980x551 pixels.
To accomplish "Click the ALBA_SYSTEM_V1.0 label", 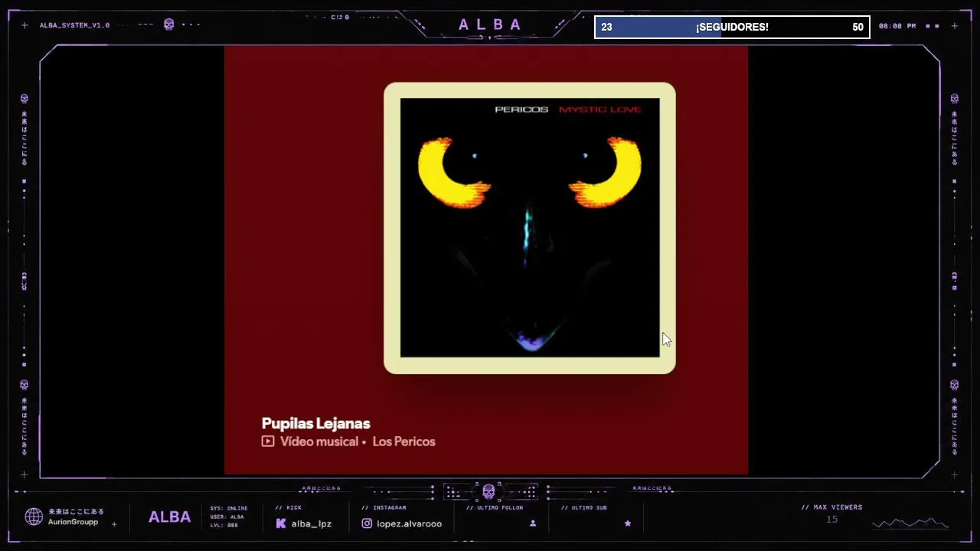I will (74, 25).
